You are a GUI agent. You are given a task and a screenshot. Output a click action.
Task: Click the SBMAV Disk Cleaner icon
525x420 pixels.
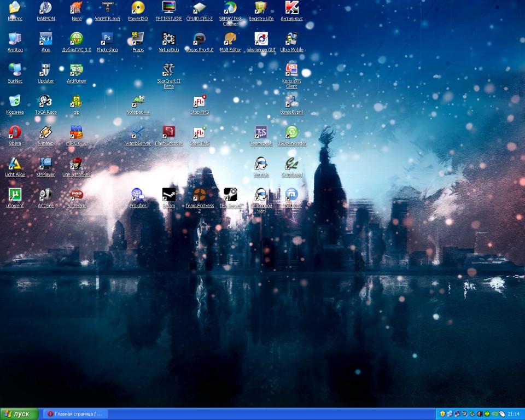(x=230, y=8)
